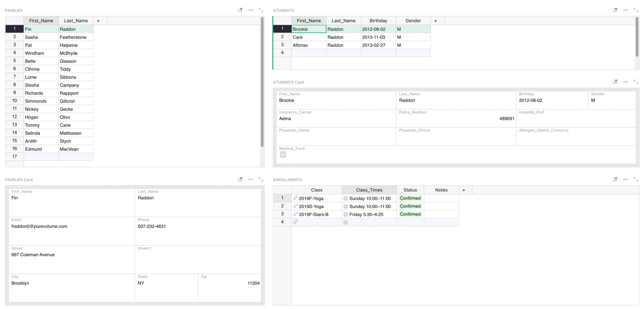Select the Last_Name column header in FAMILIES
The height and width of the screenshot is (309, 644).
[x=76, y=21]
